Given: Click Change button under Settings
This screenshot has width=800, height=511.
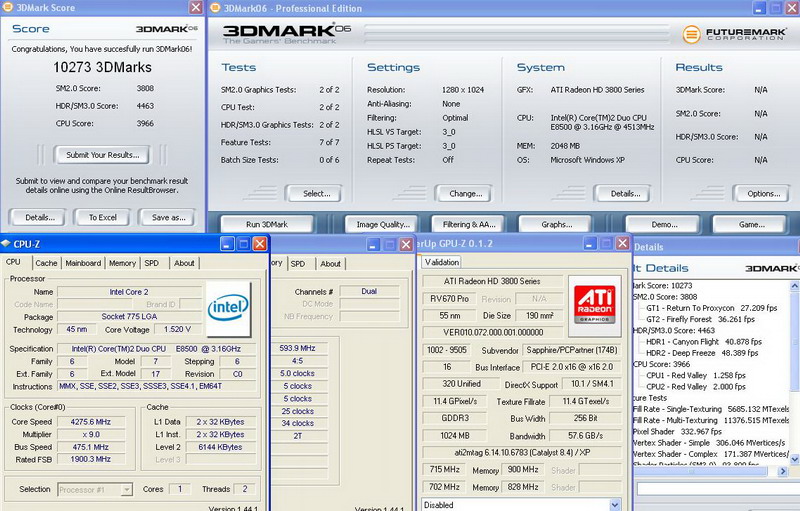Looking at the screenshot, I should coord(465,194).
